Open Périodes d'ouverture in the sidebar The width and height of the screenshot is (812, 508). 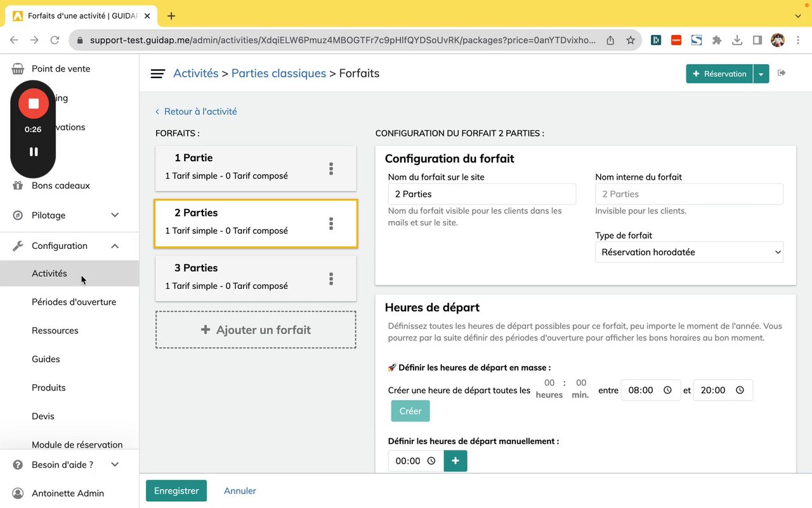74,302
